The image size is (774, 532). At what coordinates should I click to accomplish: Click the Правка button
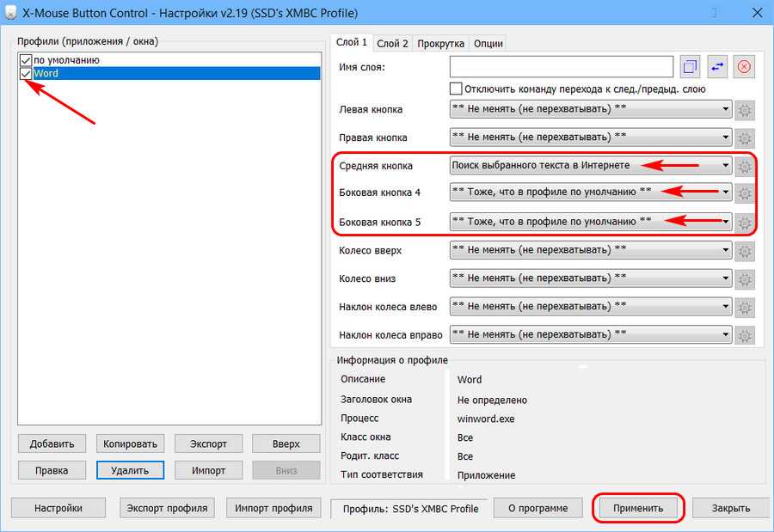(52, 470)
